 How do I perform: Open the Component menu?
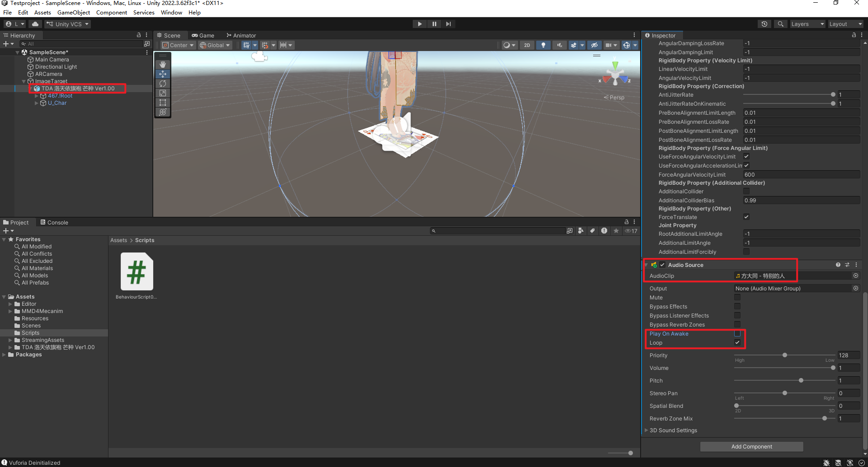[x=112, y=13]
